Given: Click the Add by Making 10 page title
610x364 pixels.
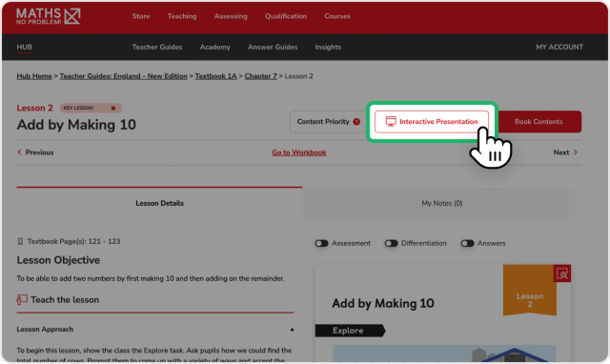Looking at the screenshot, I should (x=76, y=125).
